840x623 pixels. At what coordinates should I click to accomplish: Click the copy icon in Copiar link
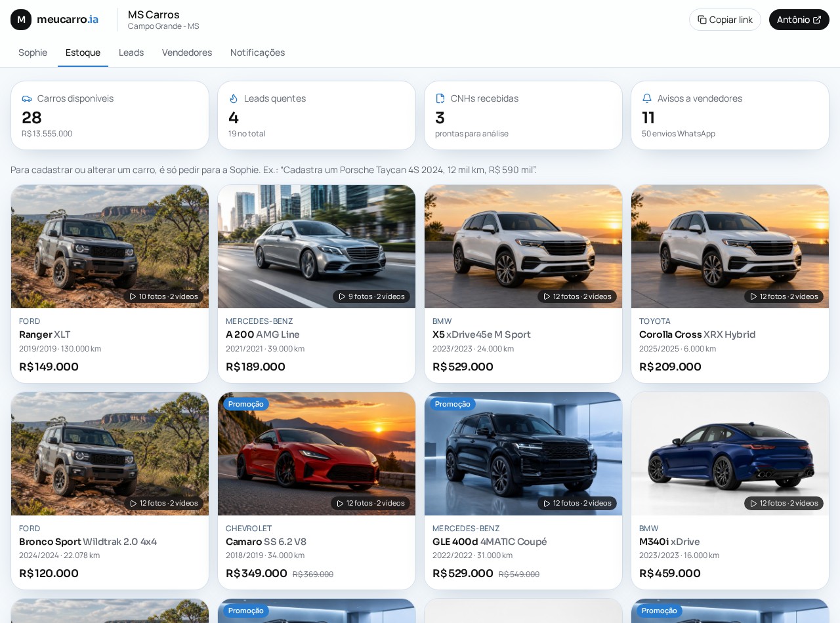(x=702, y=20)
